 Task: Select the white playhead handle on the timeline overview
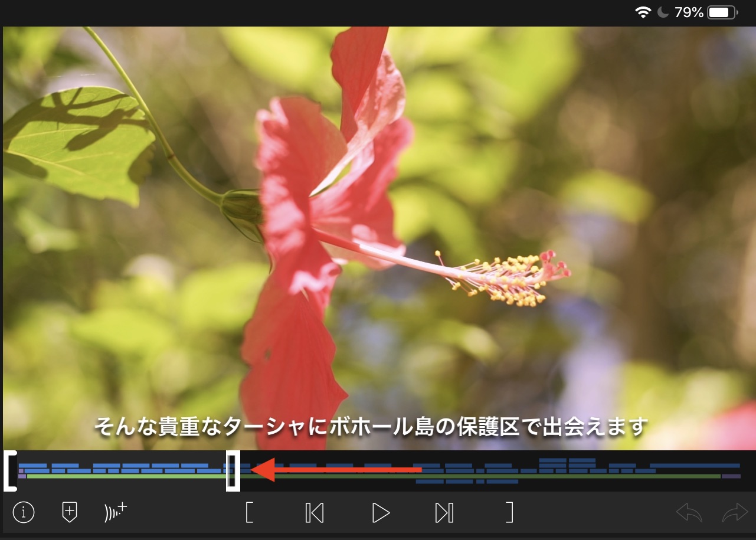coord(233,471)
